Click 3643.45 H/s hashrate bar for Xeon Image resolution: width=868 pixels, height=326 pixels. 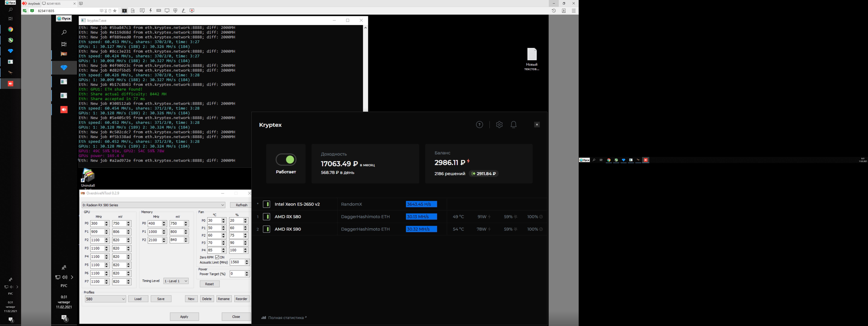(421, 204)
